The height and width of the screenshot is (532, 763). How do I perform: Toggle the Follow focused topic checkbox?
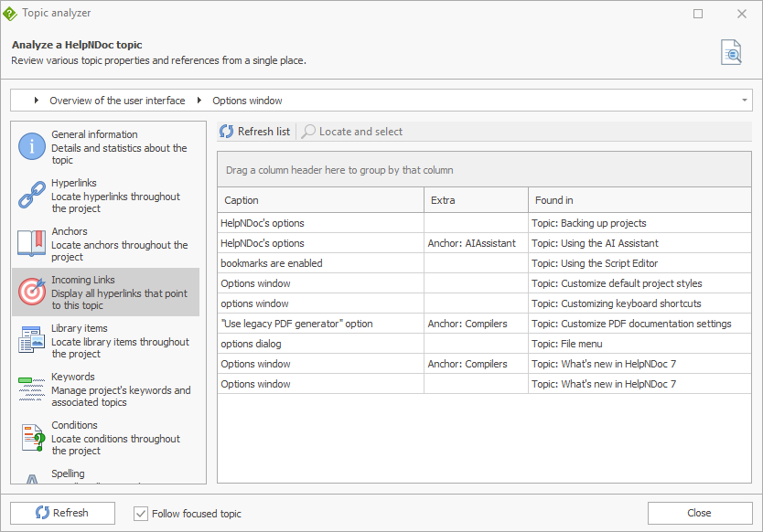point(141,514)
